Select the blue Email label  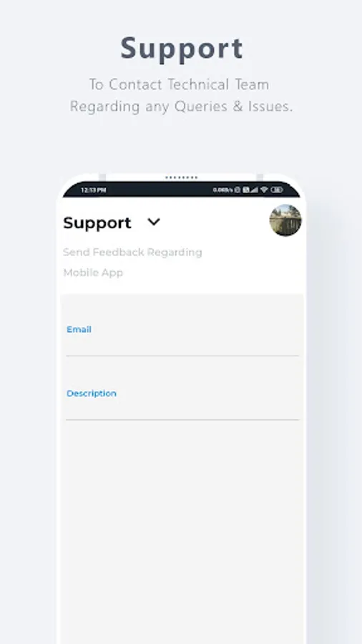tap(79, 329)
